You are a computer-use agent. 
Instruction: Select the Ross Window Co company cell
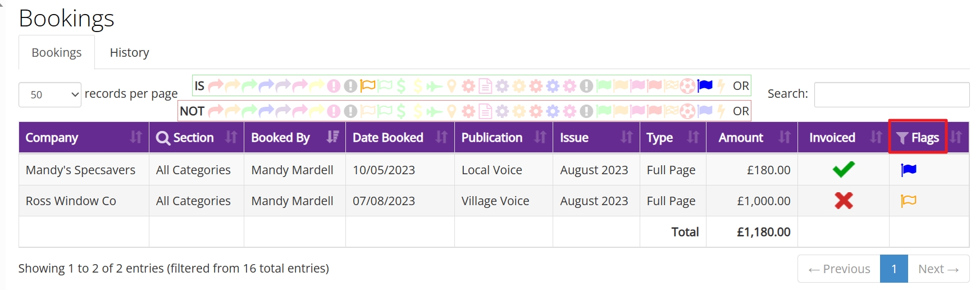[x=84, y=201]
